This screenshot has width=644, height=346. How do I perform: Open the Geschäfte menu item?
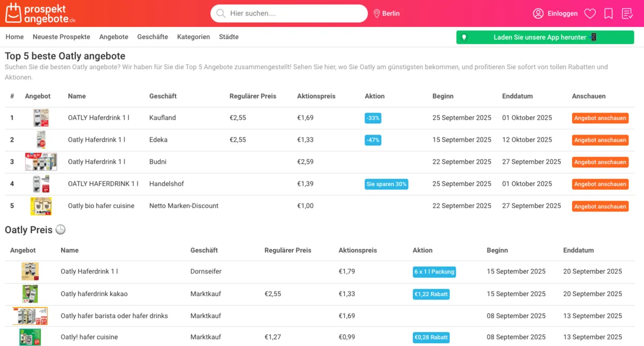(x=152, y=37)
